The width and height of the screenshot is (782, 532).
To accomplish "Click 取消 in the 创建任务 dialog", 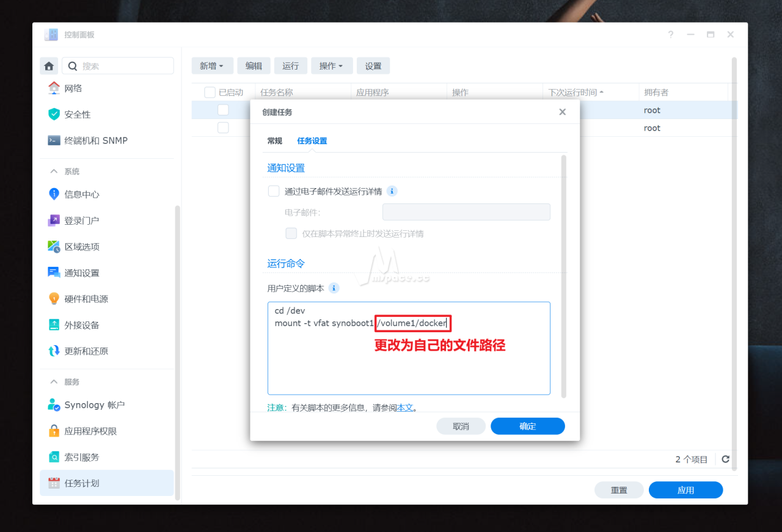I will (461, 426).
